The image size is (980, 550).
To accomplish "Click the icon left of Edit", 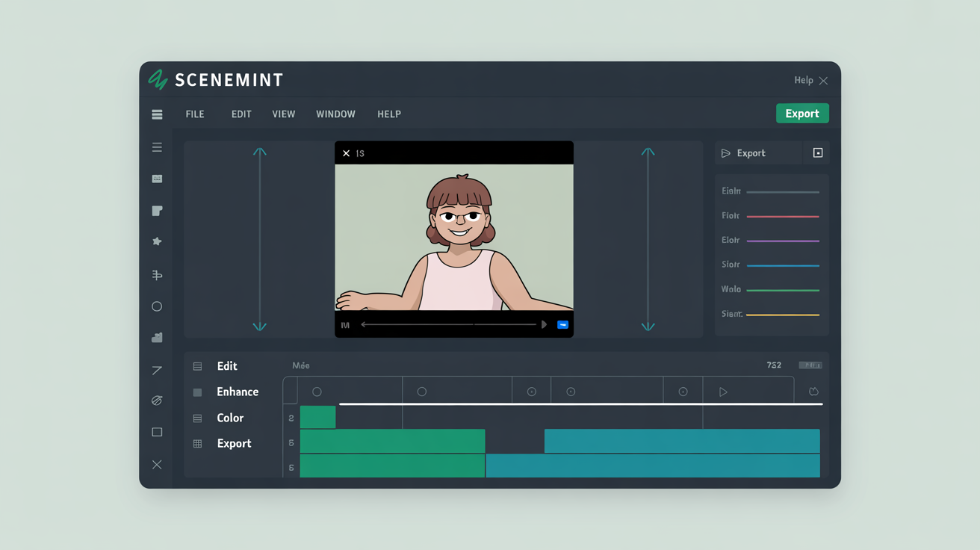I will point(197,366).
